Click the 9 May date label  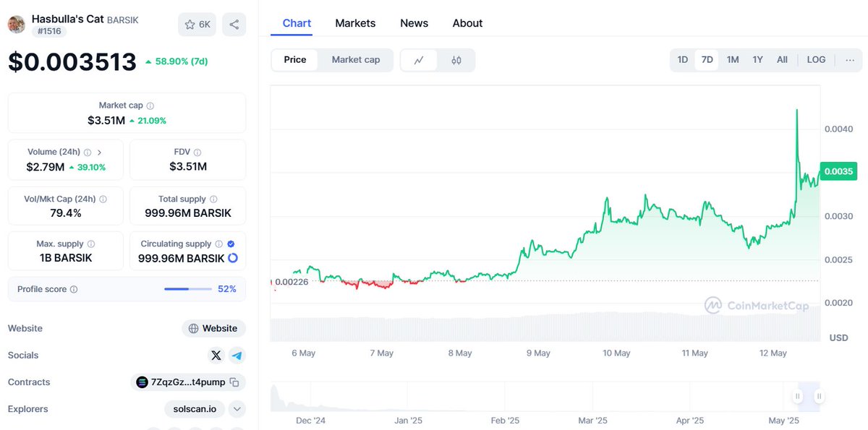click(538, 353)
